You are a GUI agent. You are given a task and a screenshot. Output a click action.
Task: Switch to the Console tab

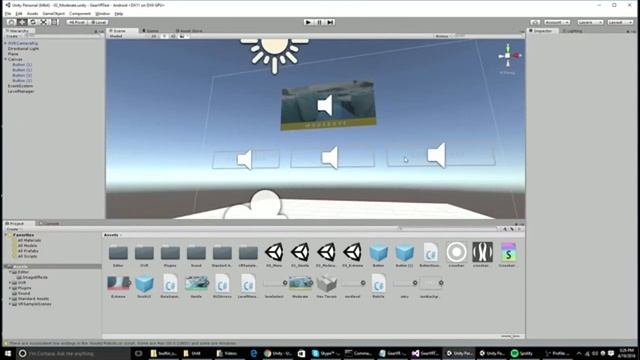tap(50, 223)
